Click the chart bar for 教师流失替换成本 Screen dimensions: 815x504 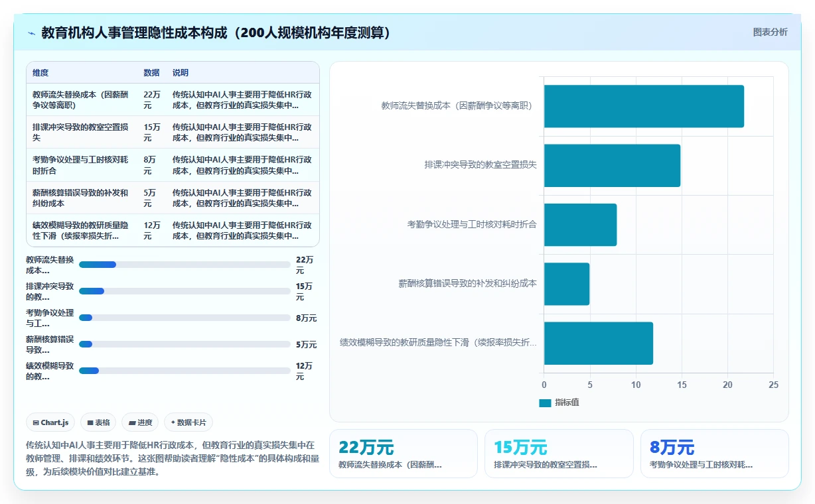coord(644,106)
